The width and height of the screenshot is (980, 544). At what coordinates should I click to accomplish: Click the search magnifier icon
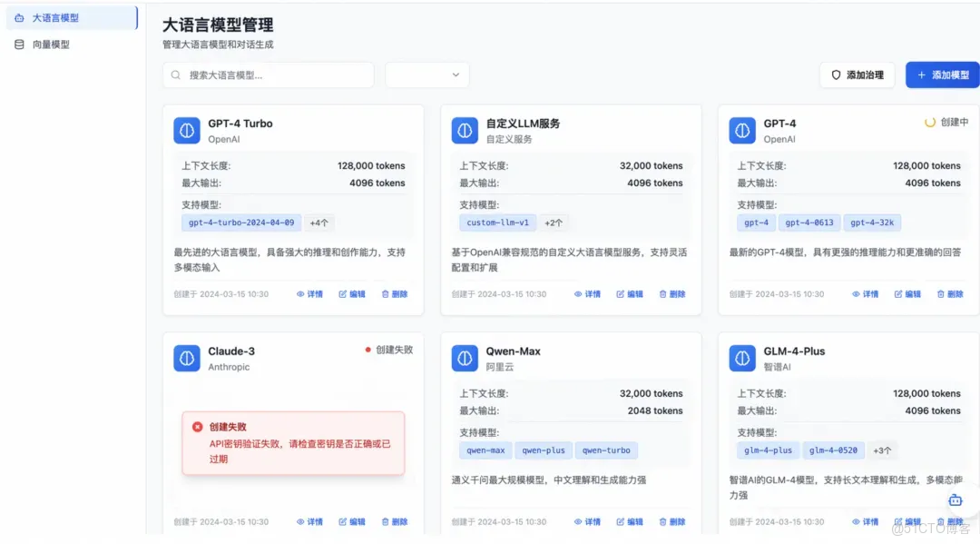174,75
